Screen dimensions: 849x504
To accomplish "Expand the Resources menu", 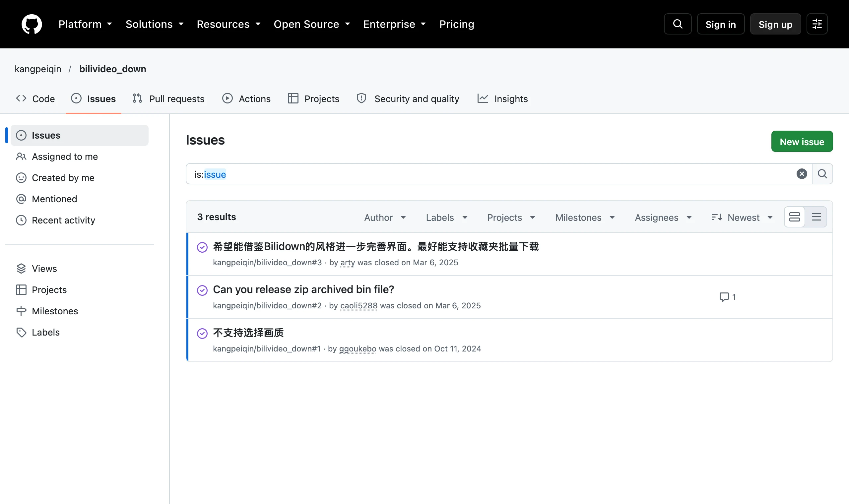I will pos(229,24).
